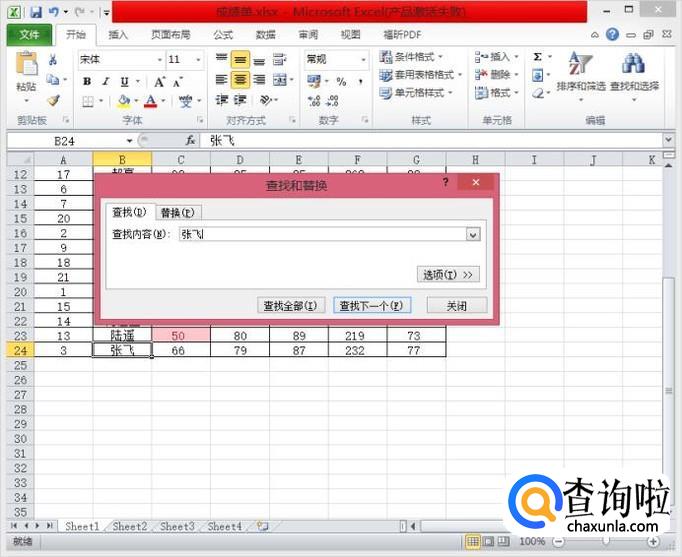Open the phonetic guide (文) icon
This screenshot has height=557, width=682.
click(x=186, y=101)
